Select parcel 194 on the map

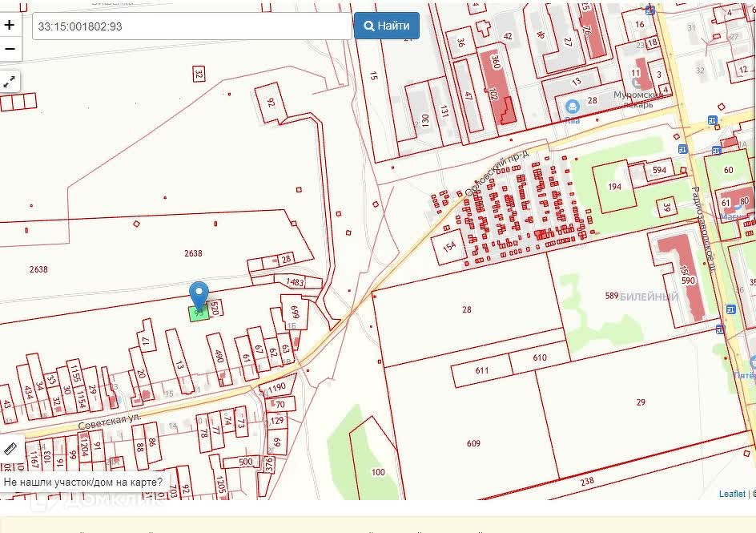(x=614, y=186)
